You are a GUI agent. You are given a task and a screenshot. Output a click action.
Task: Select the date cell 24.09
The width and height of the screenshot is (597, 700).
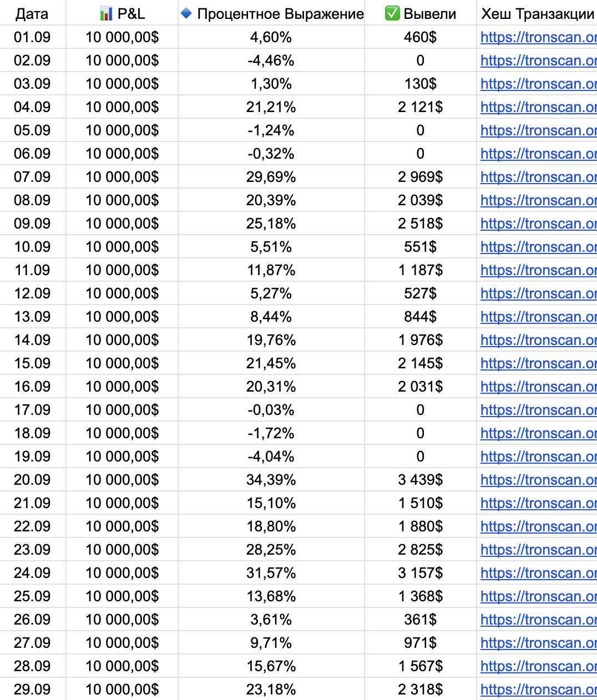point(32,573)
